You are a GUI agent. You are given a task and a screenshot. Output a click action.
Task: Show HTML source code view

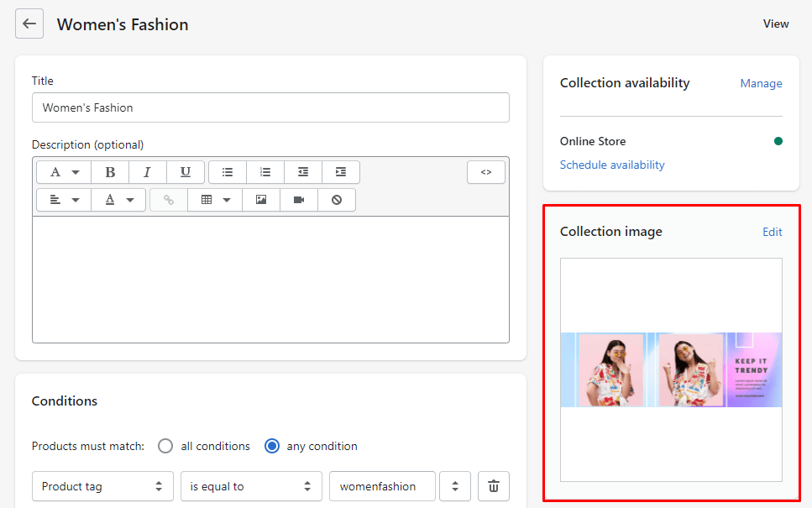pyautogui.click(x=486, y=172)
